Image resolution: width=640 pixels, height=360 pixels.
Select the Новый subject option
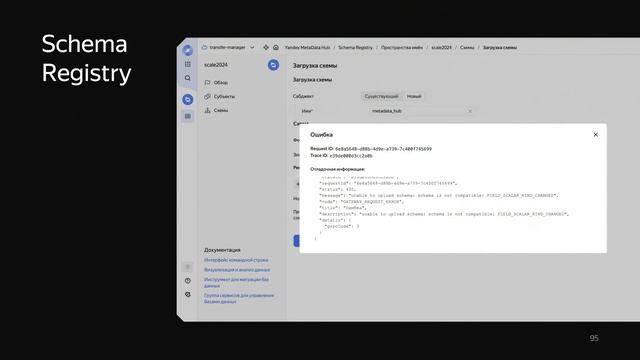pos(414,96)
